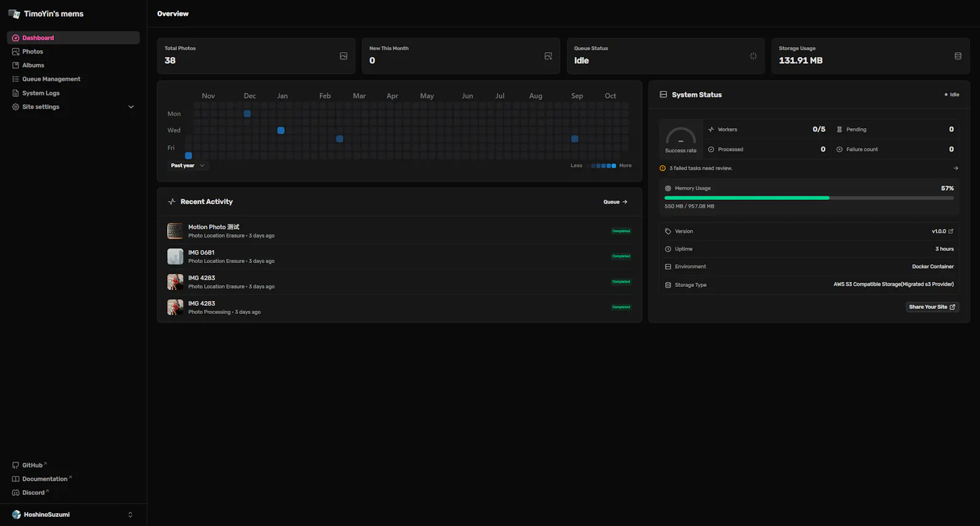The width and height of the screenshot is (980, 526).
Task: Click the Share Your Site button
Action: coord(932,307)
